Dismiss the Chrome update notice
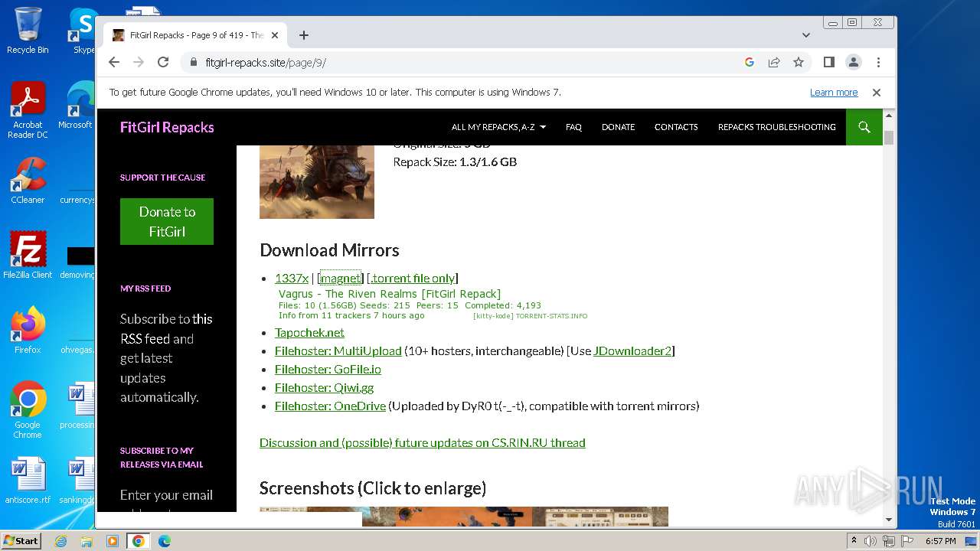Image resolution: width=980 pixels, height=551 pixels. pyautogui.click(x=877, y=93)
